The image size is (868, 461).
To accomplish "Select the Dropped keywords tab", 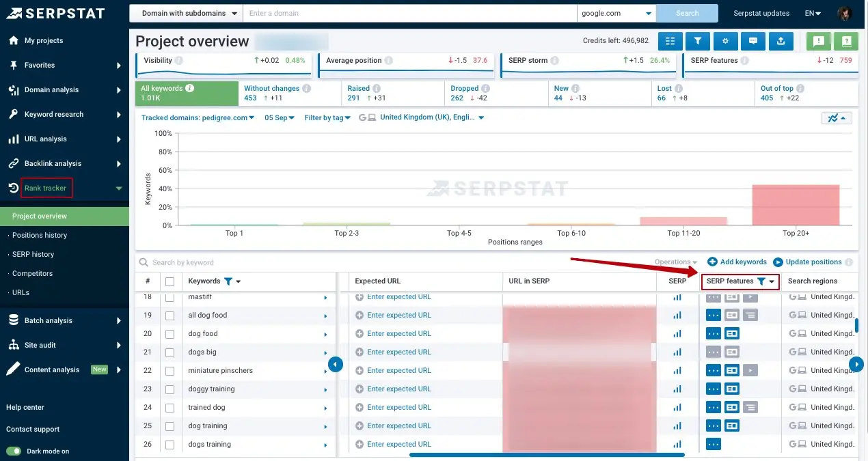I will pyautogui.click(x=496, y=93).
